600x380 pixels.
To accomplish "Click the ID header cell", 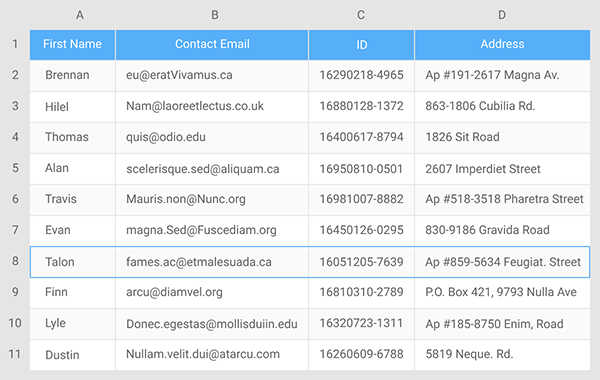I will tap(361, 44).
